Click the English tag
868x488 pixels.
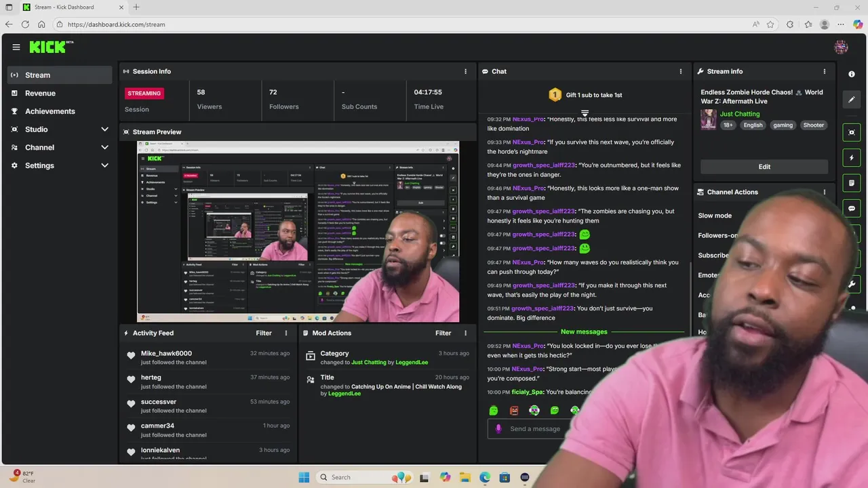[753, 125]
